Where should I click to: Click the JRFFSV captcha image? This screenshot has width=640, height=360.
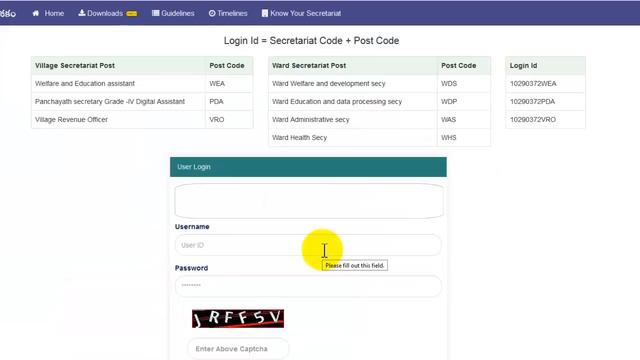coord(238,318)
